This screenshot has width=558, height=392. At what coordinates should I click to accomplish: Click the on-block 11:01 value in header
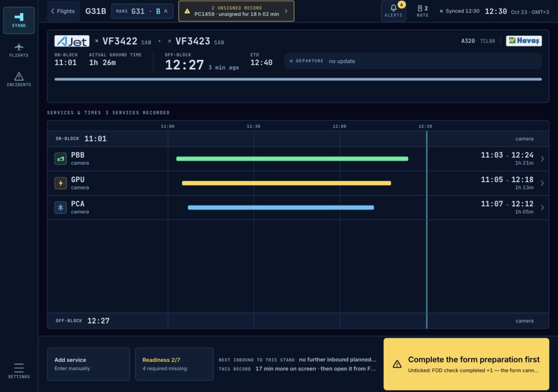coord(65,63)
